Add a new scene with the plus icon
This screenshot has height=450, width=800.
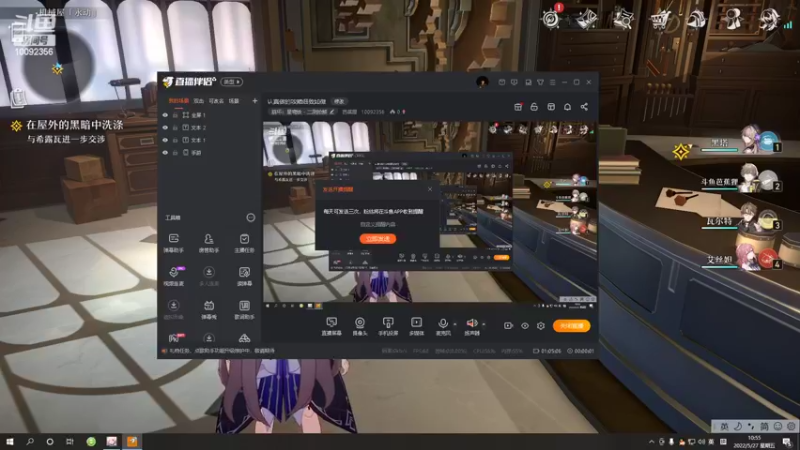pos(255,101)
